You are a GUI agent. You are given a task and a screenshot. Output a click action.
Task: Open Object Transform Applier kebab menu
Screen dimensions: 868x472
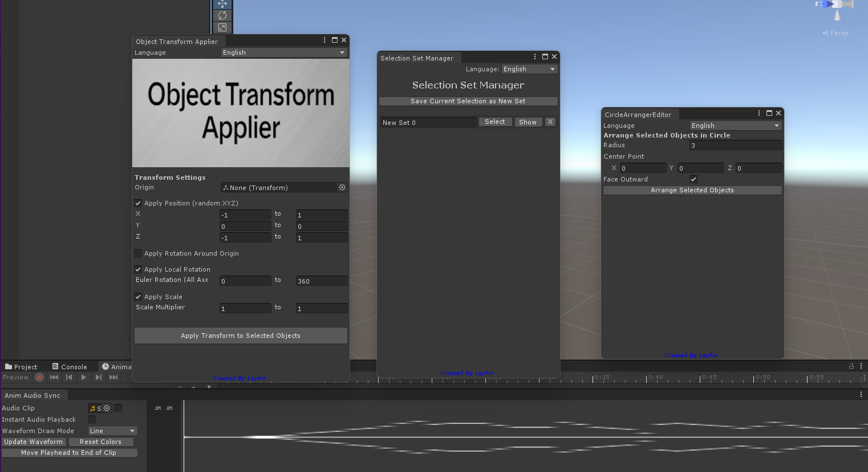pyautogui.click(x=325, y=40)
